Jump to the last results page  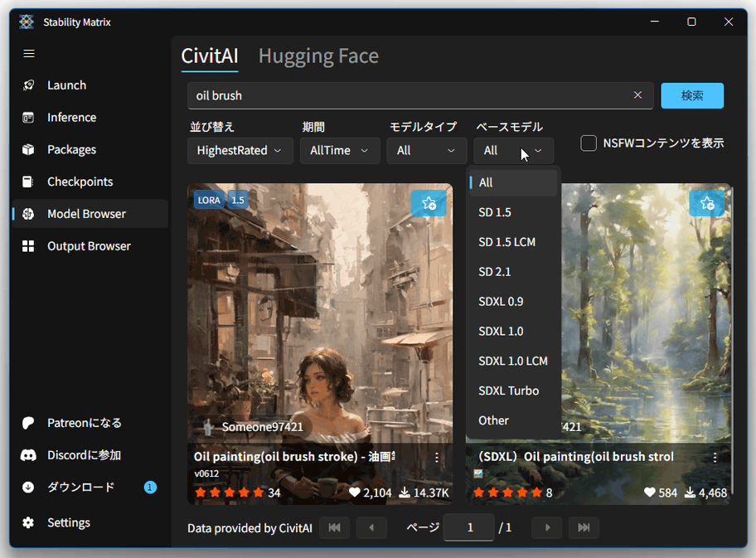584,527
